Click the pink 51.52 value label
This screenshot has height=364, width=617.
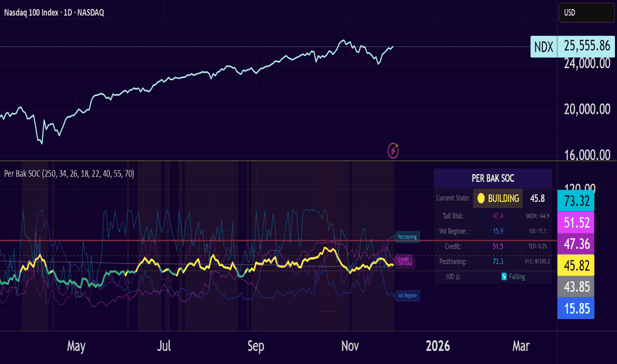point(587,222)
